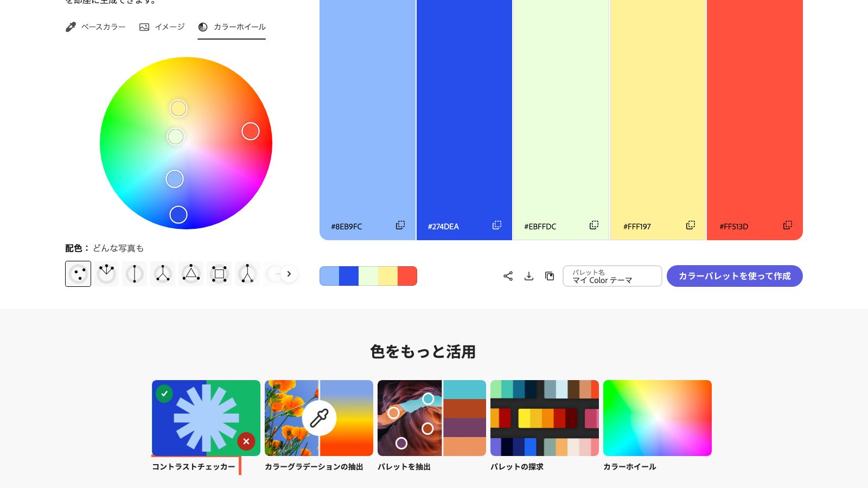Copy hex code #274DEA
Screen dimensions: 868x488
[497, 225]
